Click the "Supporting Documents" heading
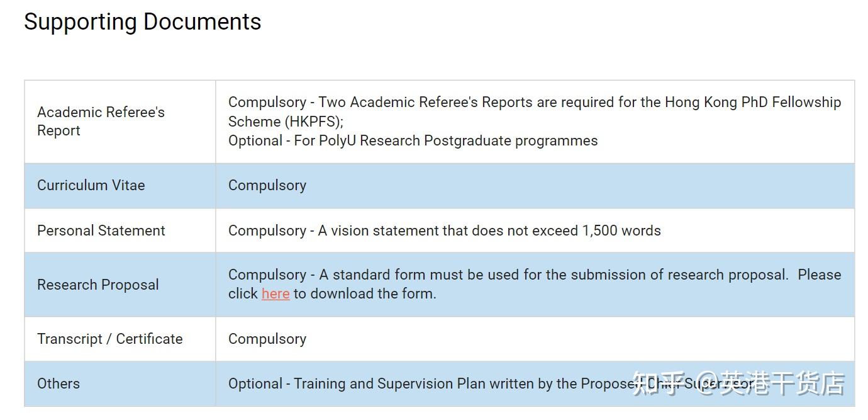868x420 pixels. pos(143,22)
